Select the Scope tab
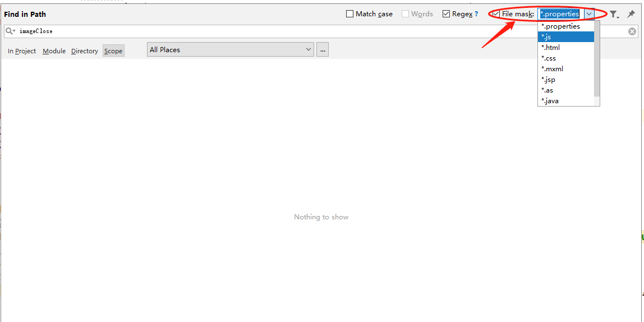Screen dimensions: 644x322 coord(113,51)
